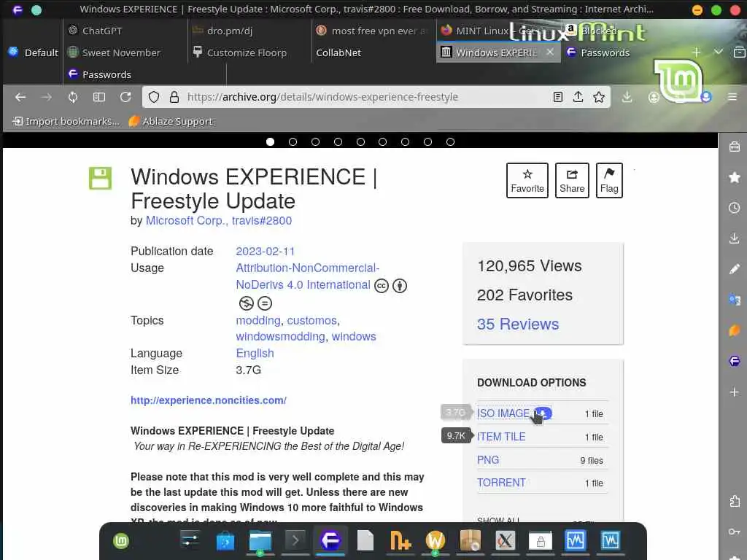This screenshot has height=560, width=747.
Task: Click the Share button on page
Action: click(572, 181)
